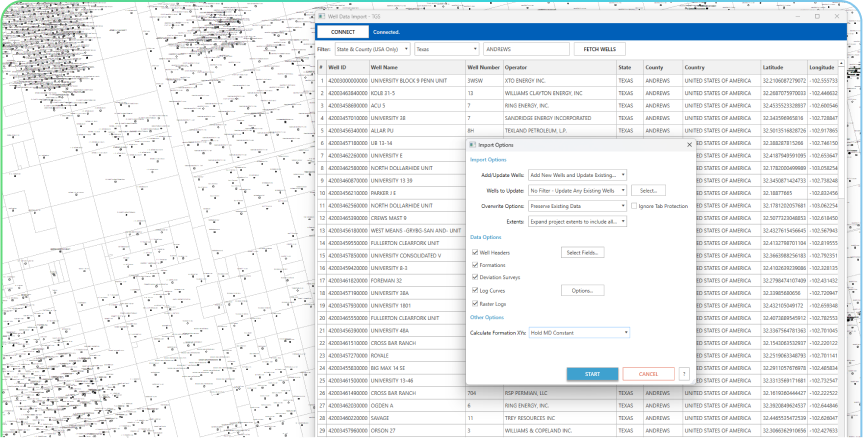Uncheck the Raster Logs checkbox

pyautogui.click(x=475, y=304)
